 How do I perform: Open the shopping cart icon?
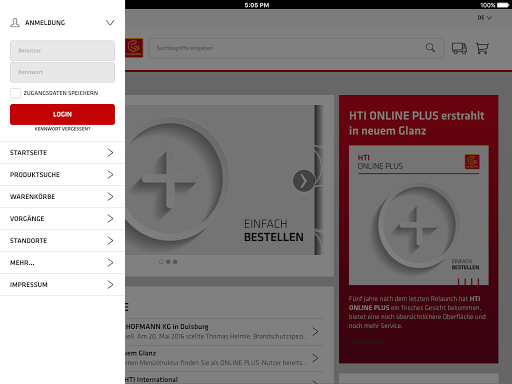pyautogui.click(x=482, y=48)
